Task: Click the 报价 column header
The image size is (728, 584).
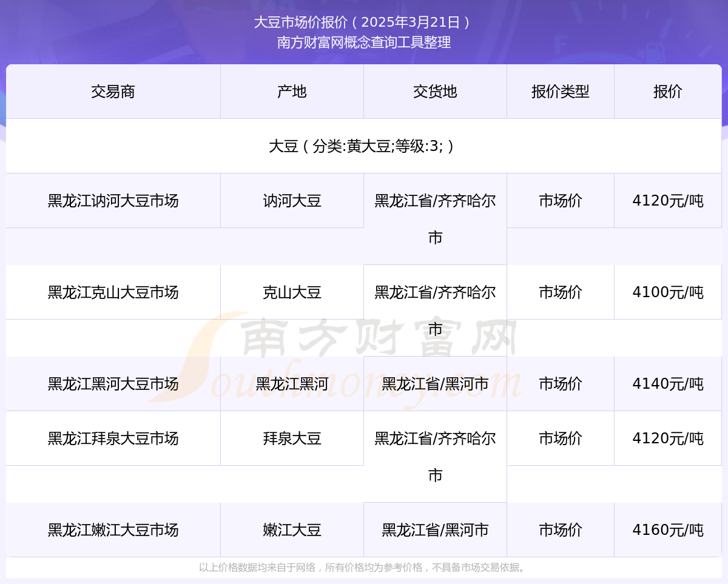Action: (668, 92)
